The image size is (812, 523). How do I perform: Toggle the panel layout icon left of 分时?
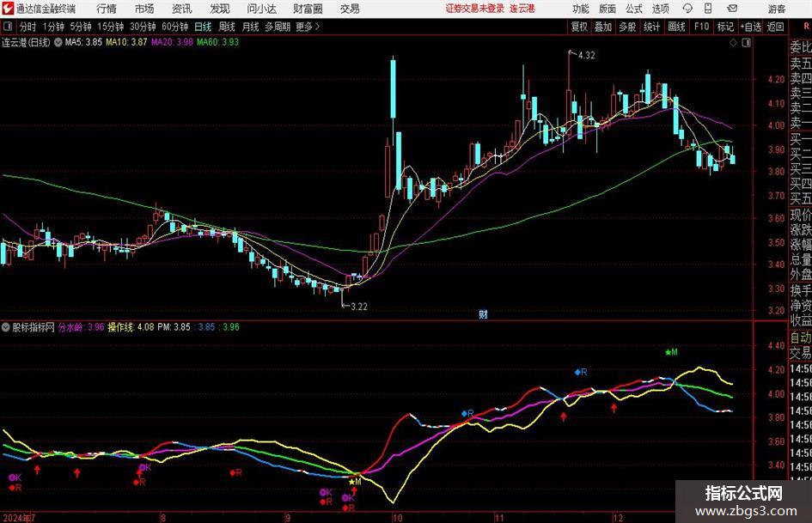8,27
